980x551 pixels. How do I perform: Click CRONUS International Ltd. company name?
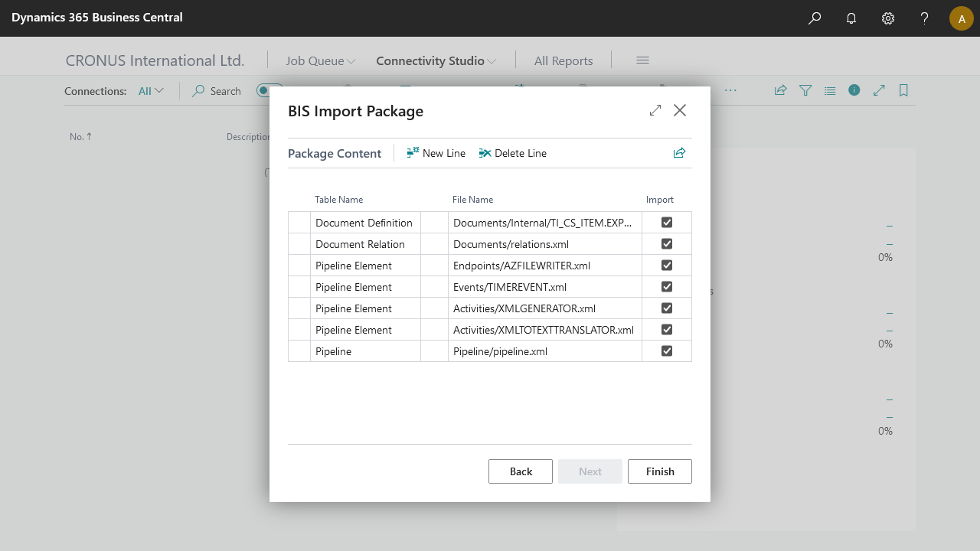coord(155,60)
